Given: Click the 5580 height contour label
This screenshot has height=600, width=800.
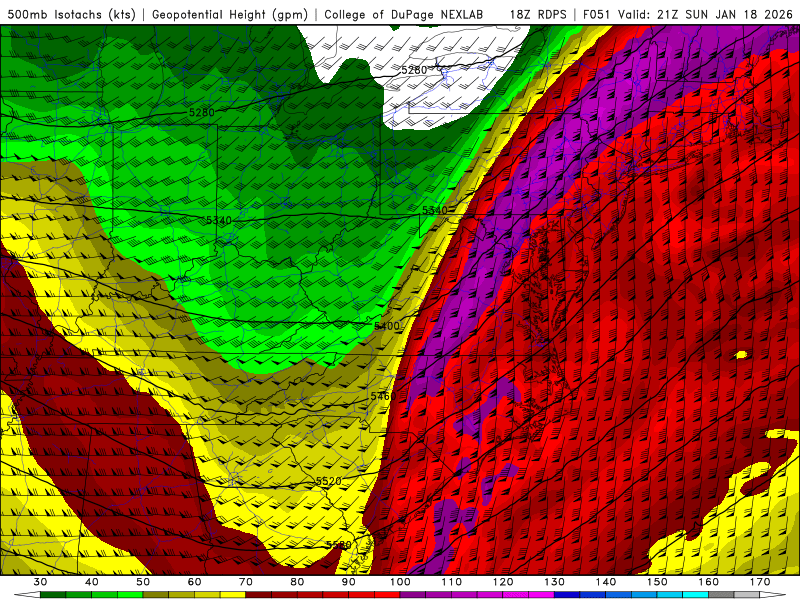Looking at the screenshot, I should tap(339, 545).
